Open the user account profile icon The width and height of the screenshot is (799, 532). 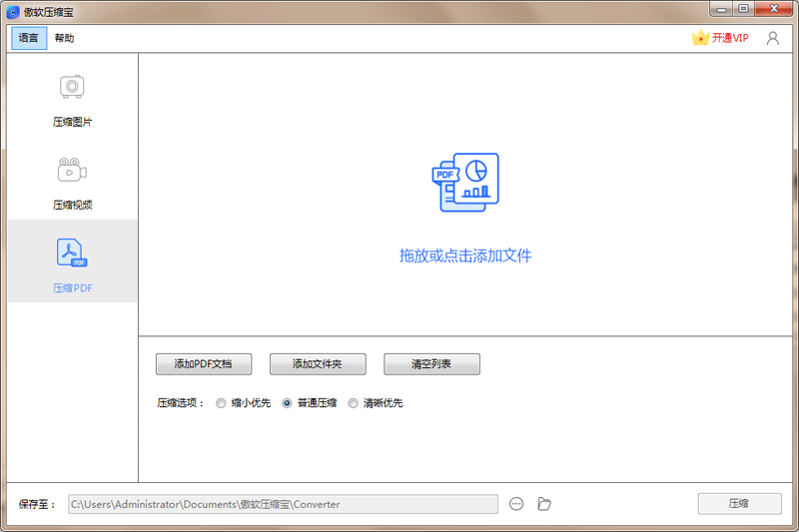click(x=772, y=38)
